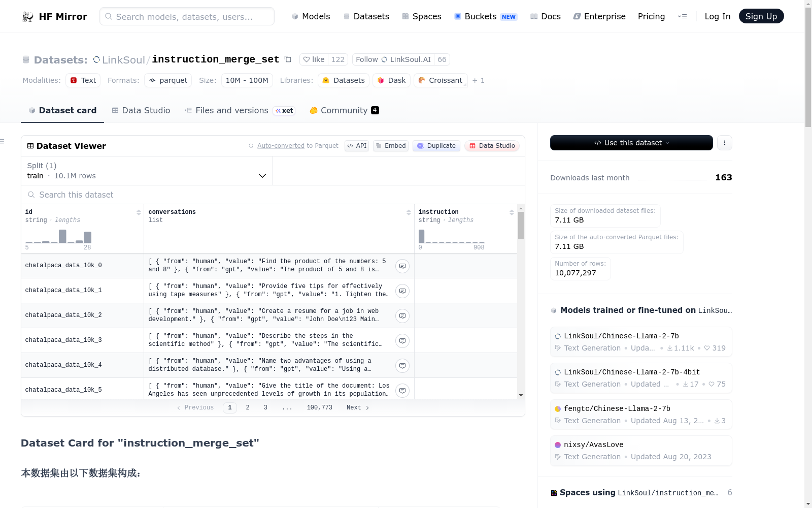
Task: Open the API button in Dataset Viewer
Action: click(x=357, y=146)
